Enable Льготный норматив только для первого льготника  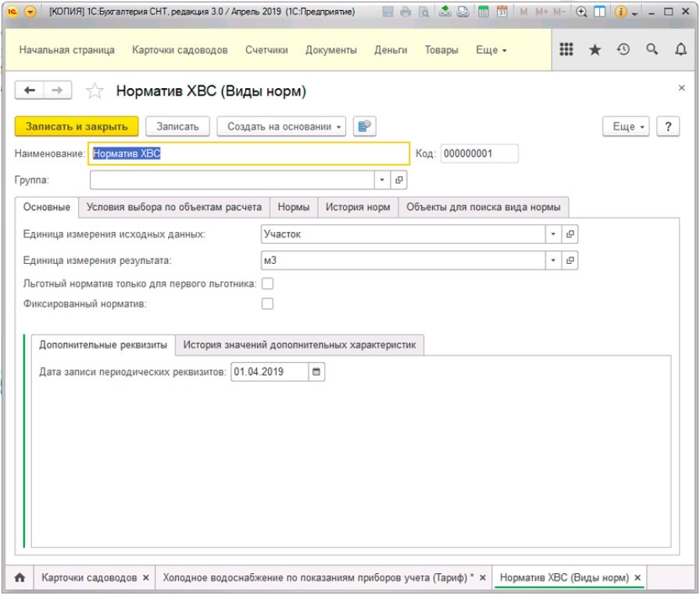(x=267, y=283)
